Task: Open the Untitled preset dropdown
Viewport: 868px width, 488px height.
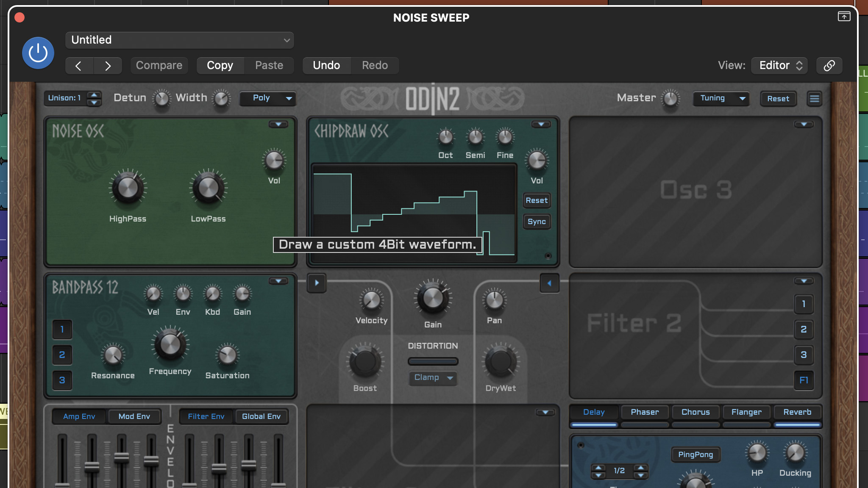Action: point(180,40)
